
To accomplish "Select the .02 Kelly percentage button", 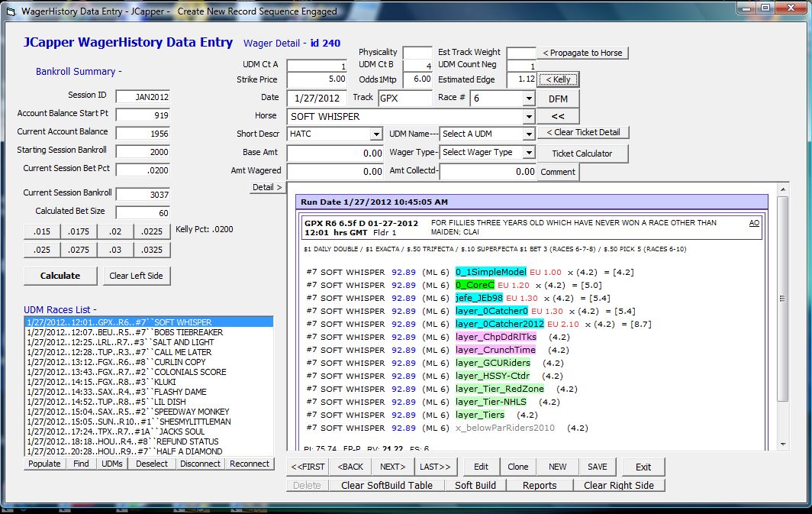I will click(x=115, y=231).
